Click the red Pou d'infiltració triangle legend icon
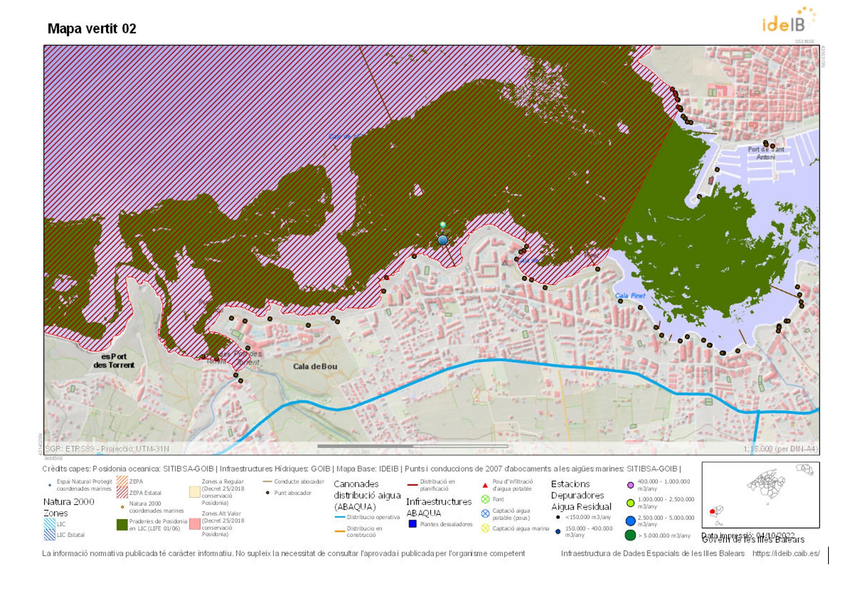868x595 pixels. (x=485, y=486)
